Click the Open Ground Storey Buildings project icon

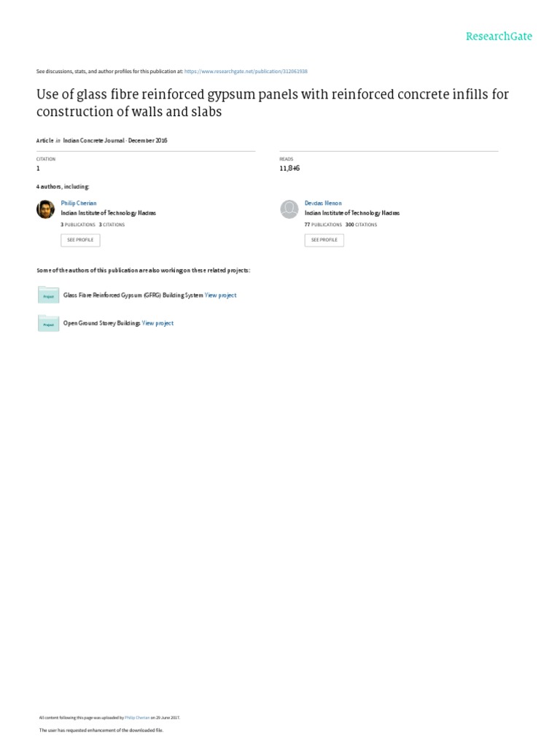48,322
